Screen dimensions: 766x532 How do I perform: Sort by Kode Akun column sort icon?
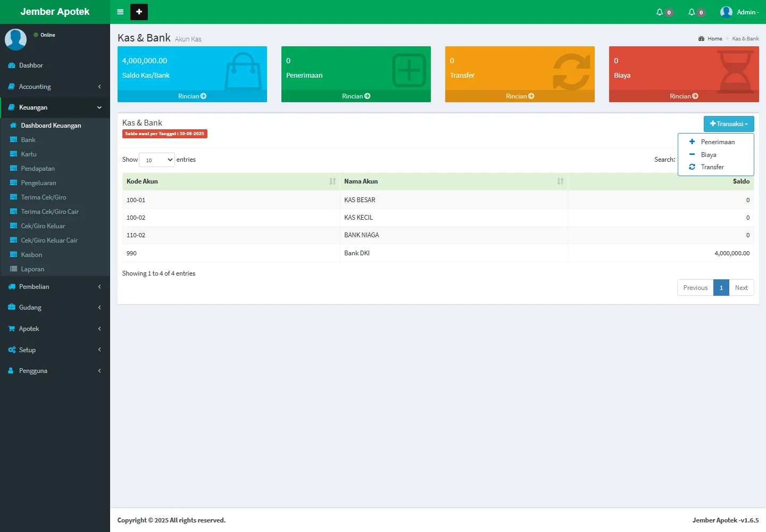(332, 181)
